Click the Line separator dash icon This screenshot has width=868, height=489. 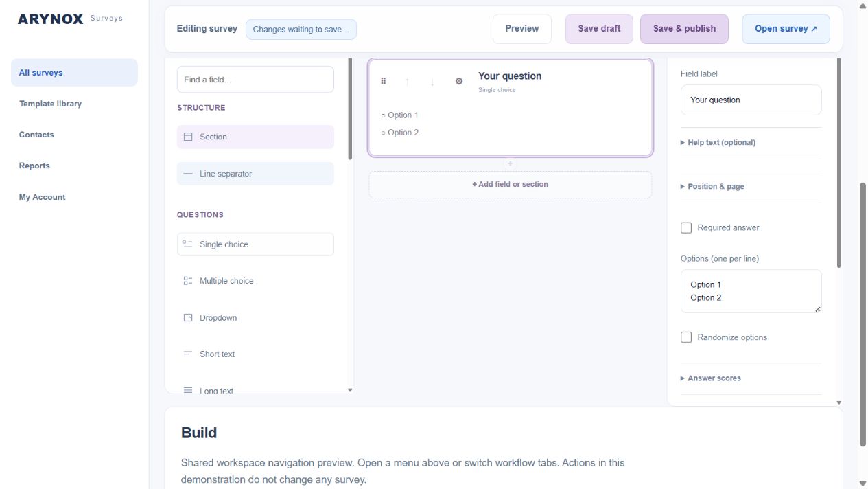[188, 174]
